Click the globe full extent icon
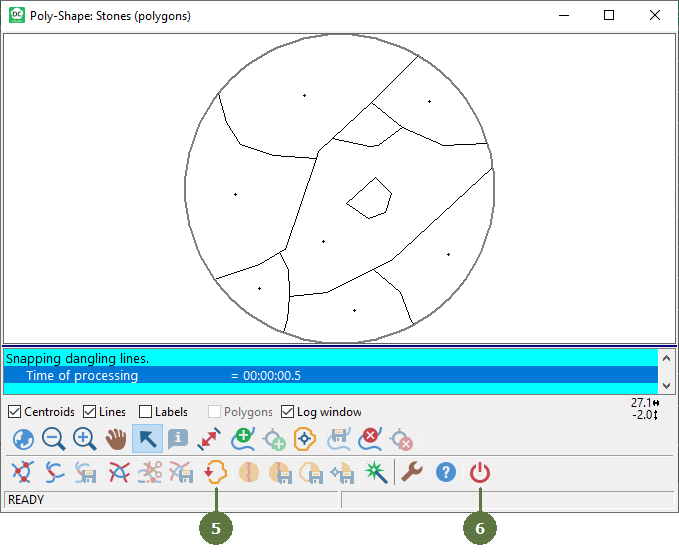 coord(22,439)
